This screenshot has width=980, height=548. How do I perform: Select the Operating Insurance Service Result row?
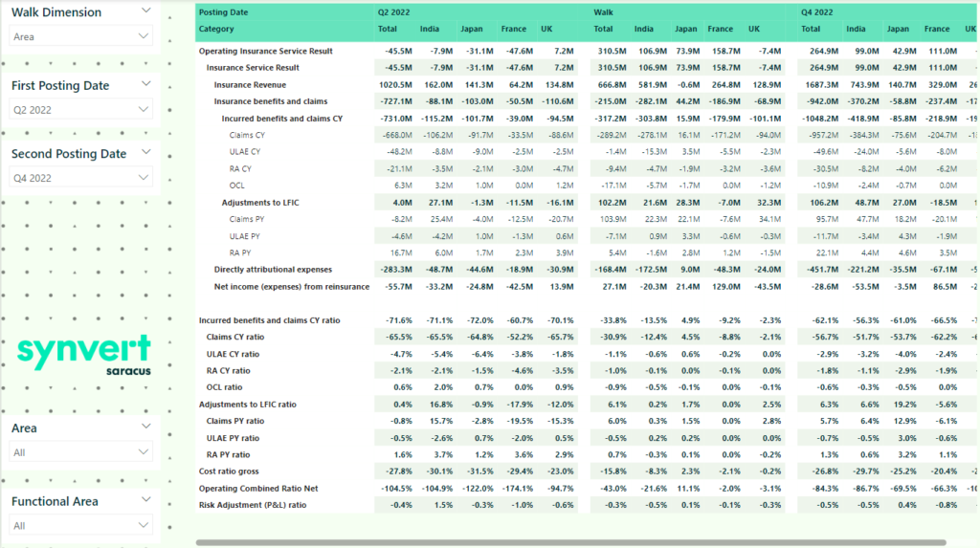coord(265,51)
